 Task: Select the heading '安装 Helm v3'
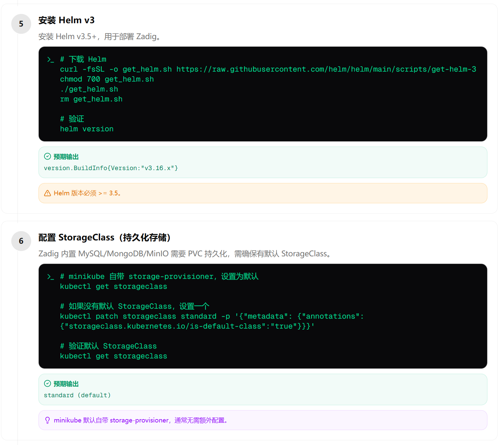(x=66, y=20)
